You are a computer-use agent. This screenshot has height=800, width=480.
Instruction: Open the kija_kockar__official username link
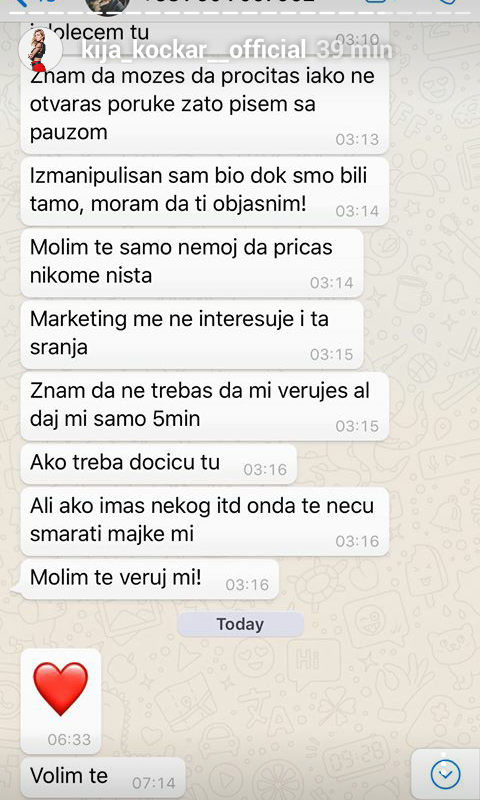194,51
